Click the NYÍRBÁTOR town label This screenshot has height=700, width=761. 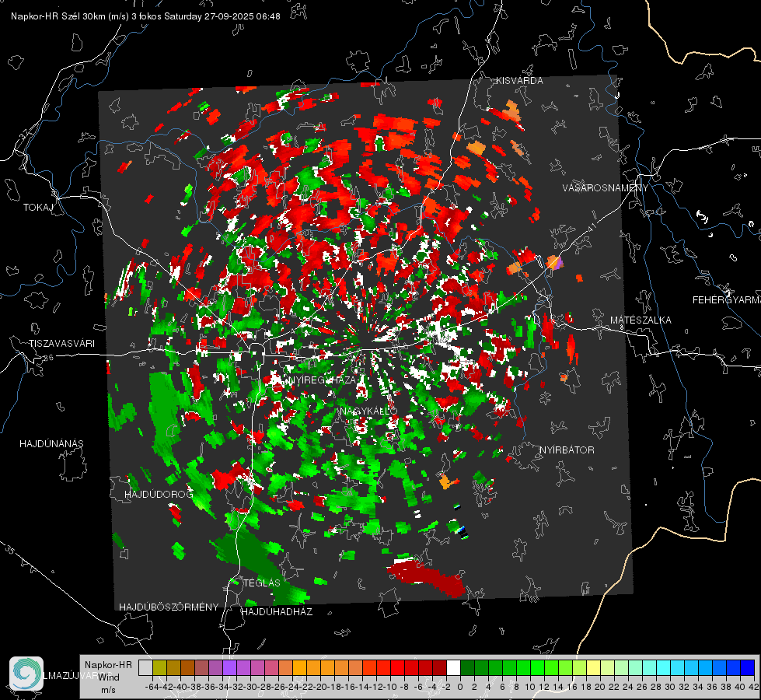(567, 450)
